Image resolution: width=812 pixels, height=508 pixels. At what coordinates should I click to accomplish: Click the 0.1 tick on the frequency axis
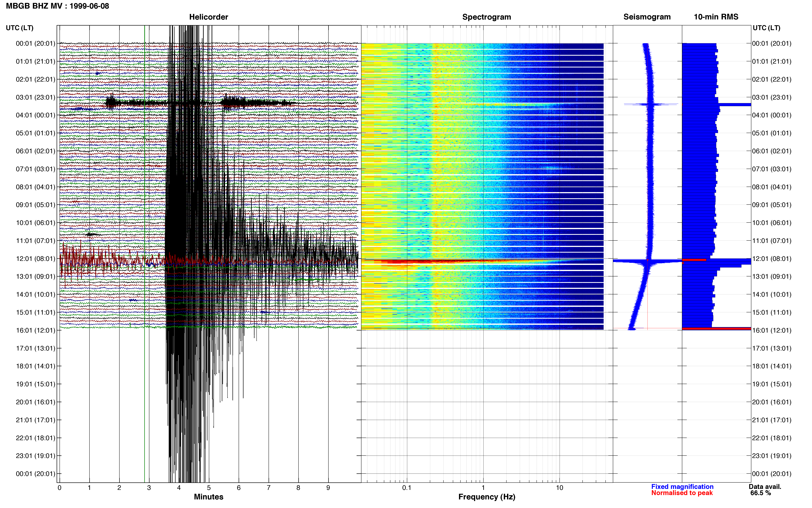click(x=407, y=488)
